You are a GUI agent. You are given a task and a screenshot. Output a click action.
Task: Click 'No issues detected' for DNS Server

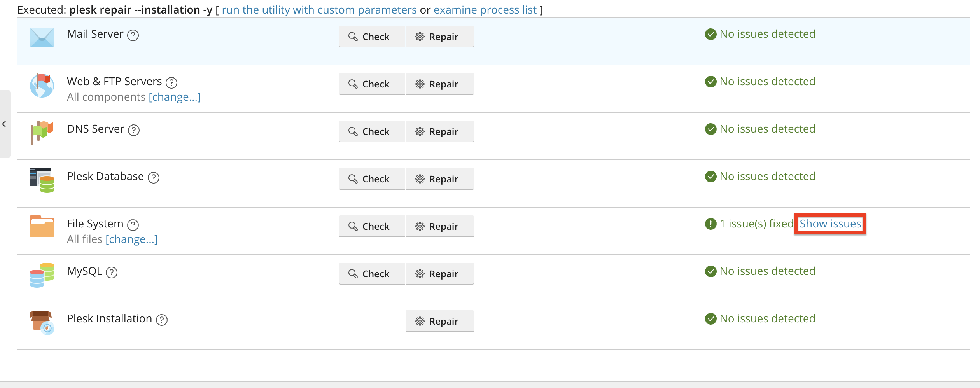(x=767, y=129)
